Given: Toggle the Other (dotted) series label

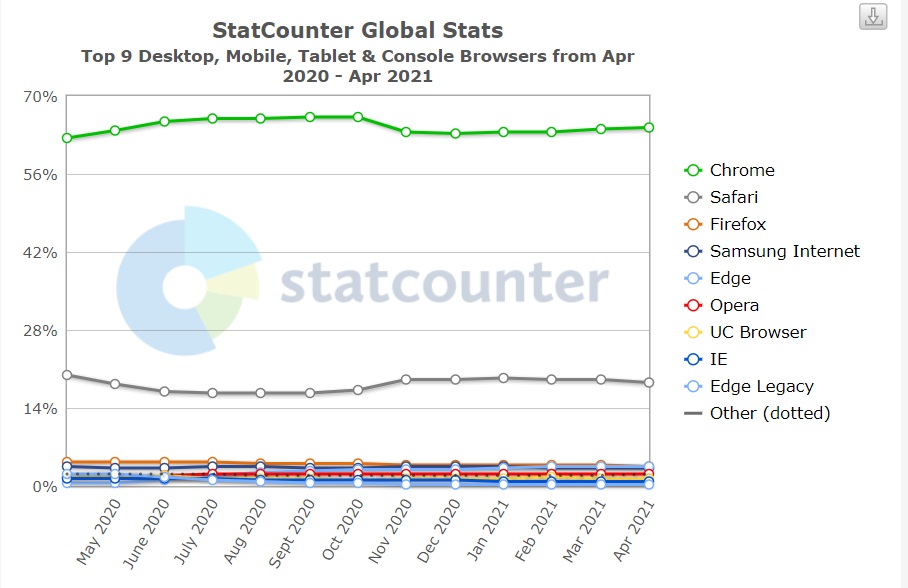Looking at the screenshot, I should tap(770, 414).
